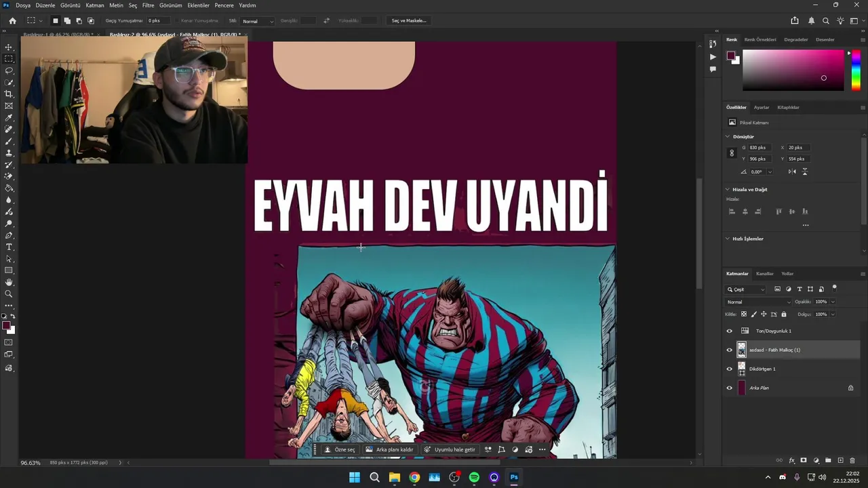Viewport: 868px width, 488px height.
Task: Select the Frame tool
Action: [x=9, y=106]
